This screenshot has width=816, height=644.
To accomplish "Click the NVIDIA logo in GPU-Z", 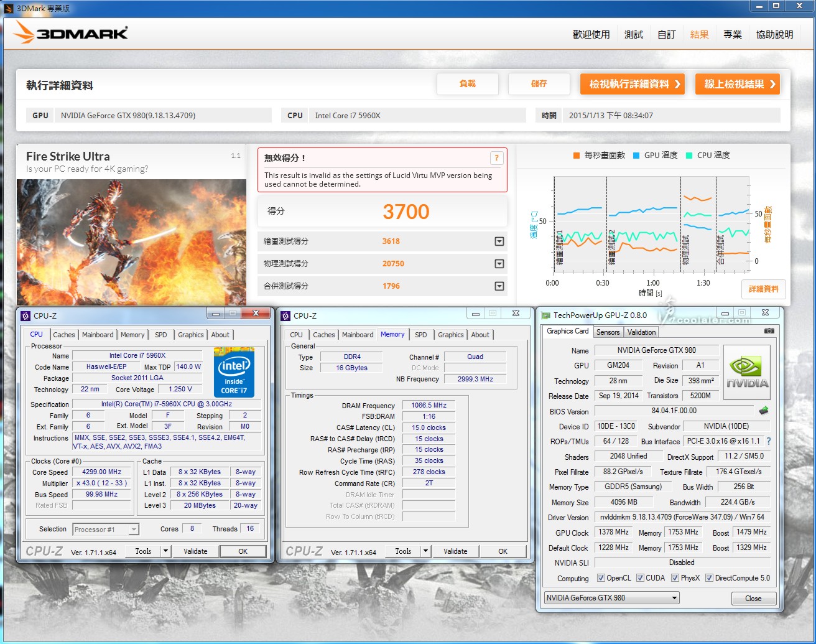I will (748, 372).
